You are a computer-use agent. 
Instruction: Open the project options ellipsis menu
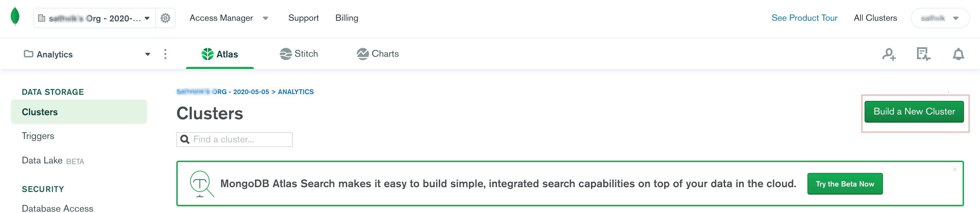[165, 54]
